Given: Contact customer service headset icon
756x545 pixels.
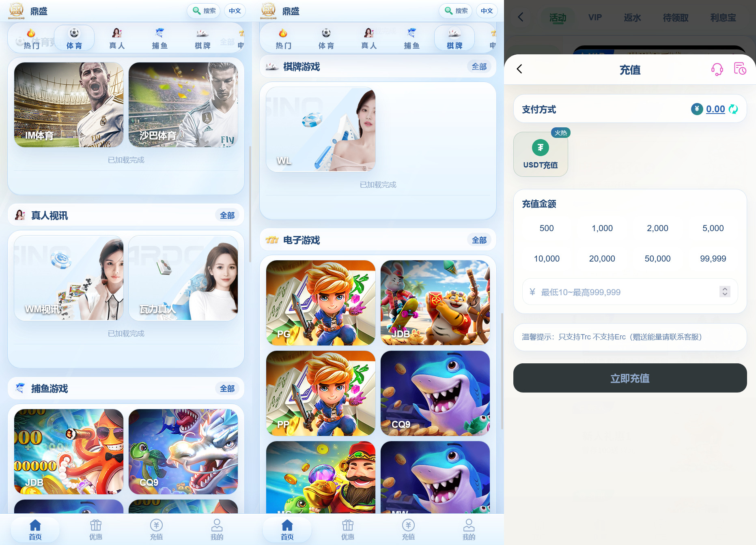Looking at the screenshot, I should (717, 69).
